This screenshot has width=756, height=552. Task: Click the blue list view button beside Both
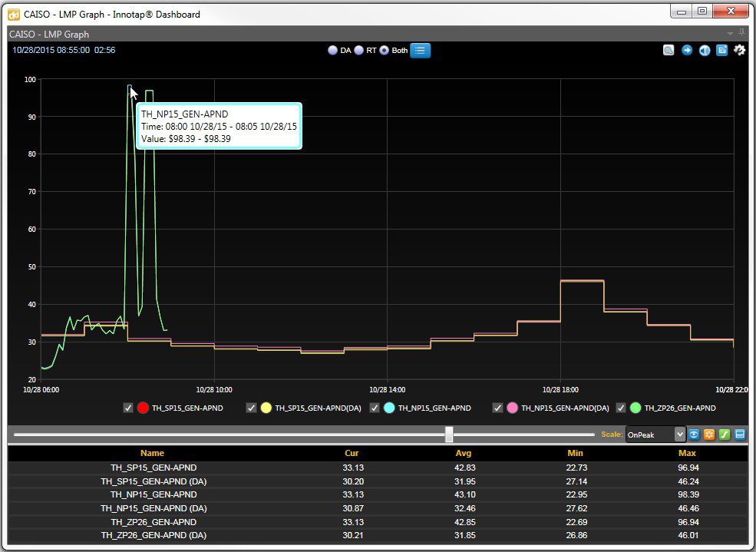pyautogui.click(x=420, y=50)
